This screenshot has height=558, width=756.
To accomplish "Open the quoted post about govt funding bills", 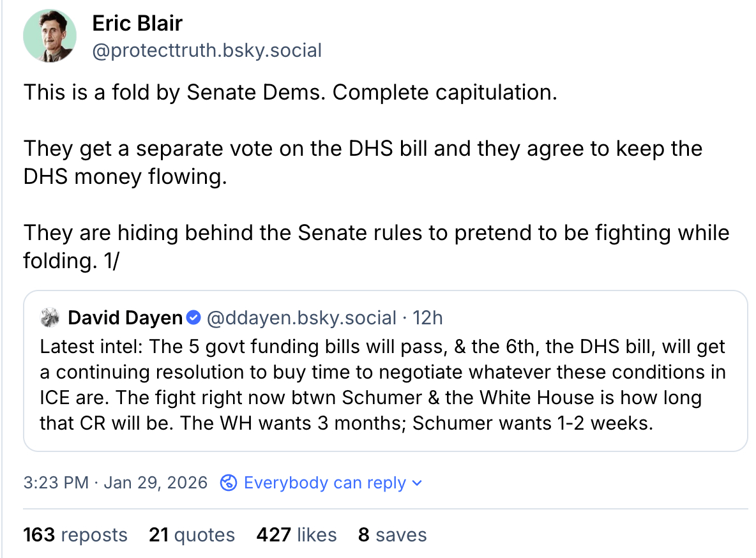I will [383, 385].
